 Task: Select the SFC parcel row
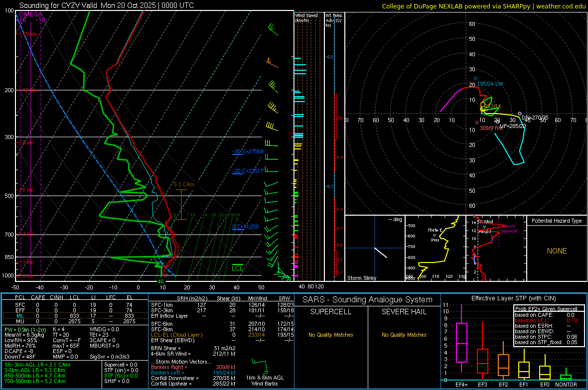point(74,305)
